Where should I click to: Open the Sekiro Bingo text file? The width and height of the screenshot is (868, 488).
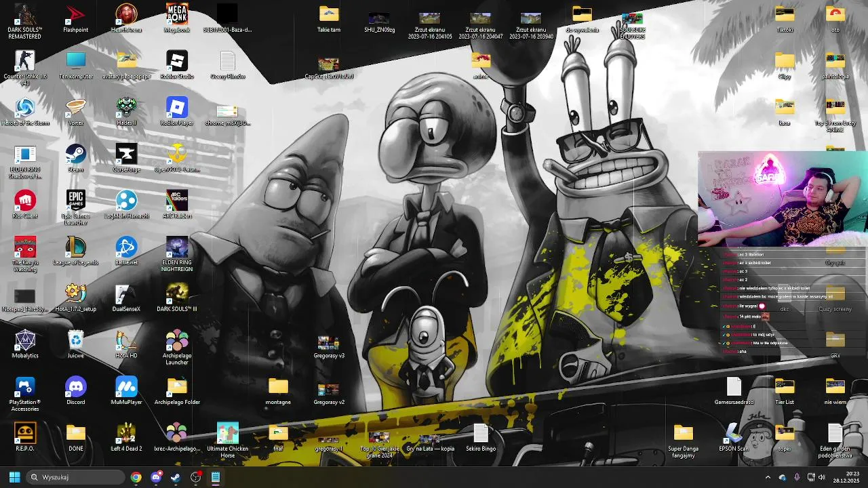tap(481, 437)
